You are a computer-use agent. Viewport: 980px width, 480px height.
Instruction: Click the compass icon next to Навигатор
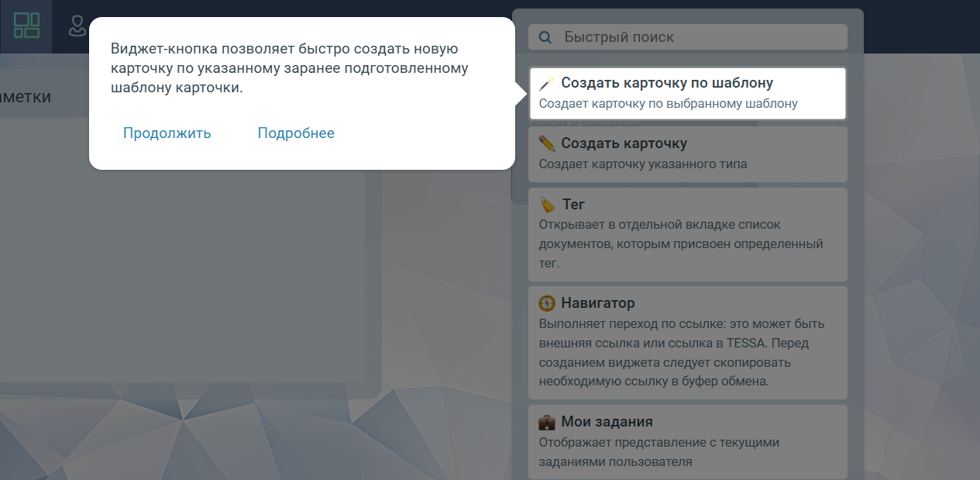[548, 303]
